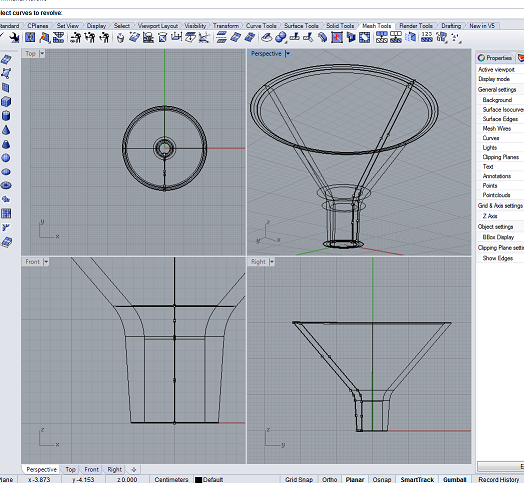Click the Properties panel color wheel icon
The image size is (524, 483).
coord(481,58)
